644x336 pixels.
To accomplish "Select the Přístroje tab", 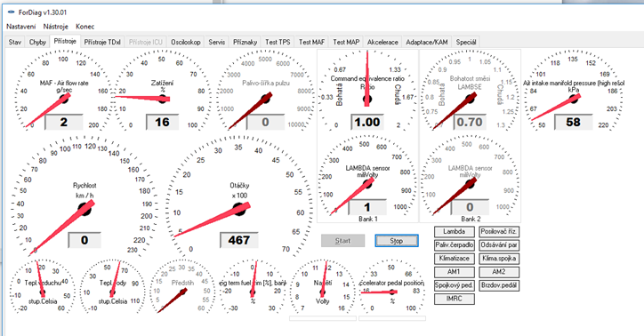I will pyautogui.click(x=65, y=41).
